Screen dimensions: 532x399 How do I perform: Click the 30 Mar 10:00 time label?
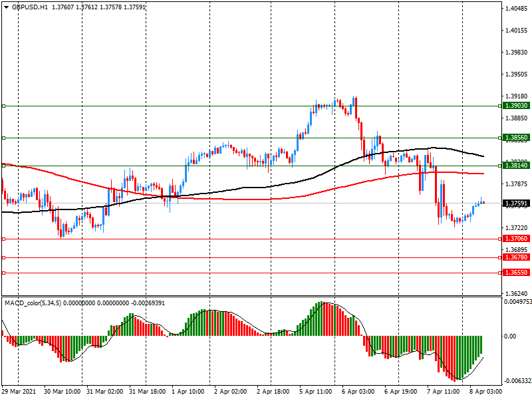[62, 392]
